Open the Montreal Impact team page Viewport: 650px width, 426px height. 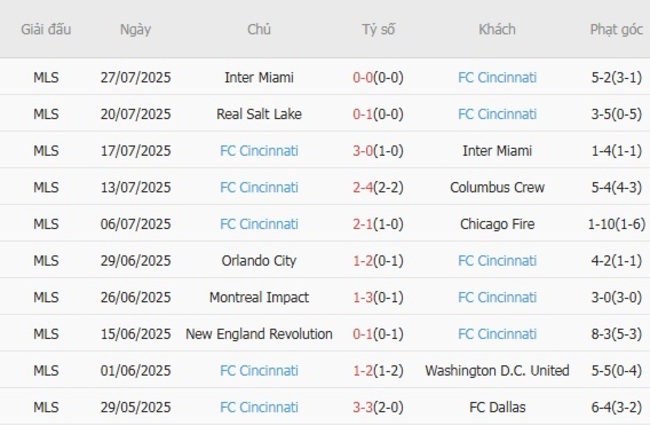[x=259, y=297]
